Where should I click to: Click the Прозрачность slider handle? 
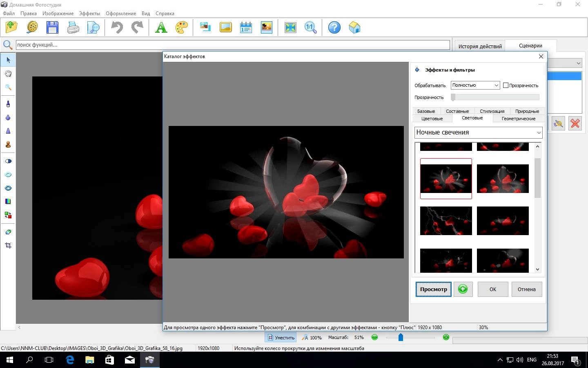[x=453, y=97]
